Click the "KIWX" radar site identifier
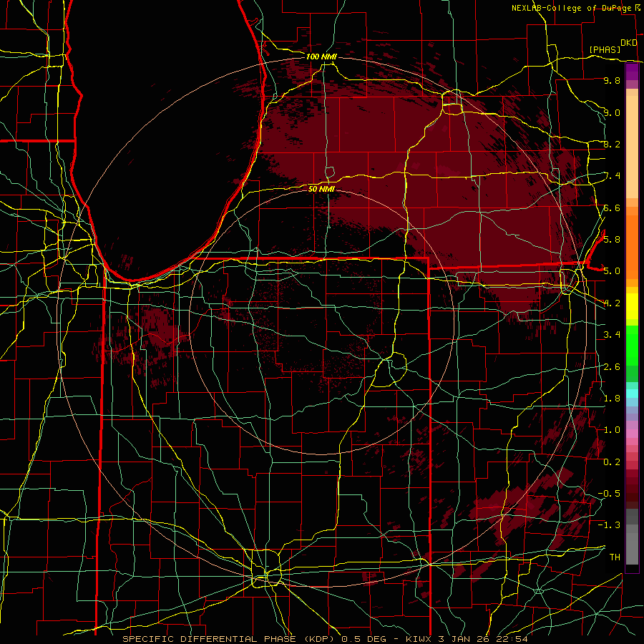This screenshot has height=644, width=644. (x=419, y=639)
